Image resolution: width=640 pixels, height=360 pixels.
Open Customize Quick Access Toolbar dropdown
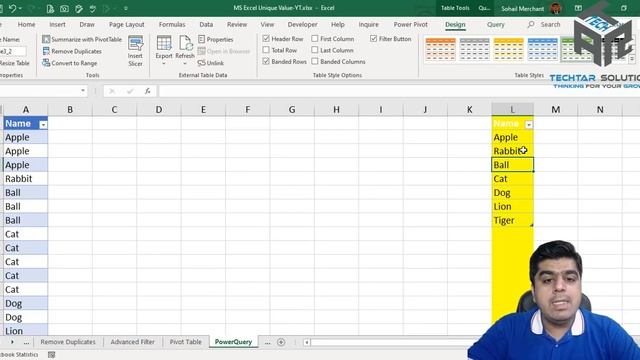126,9
